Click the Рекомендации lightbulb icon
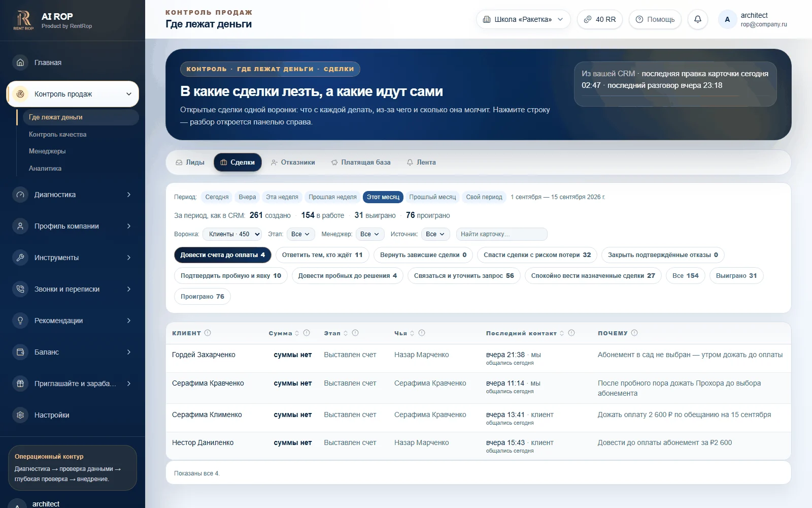The height and width of the screenshot is (508, 812). (x=20, y=321)
